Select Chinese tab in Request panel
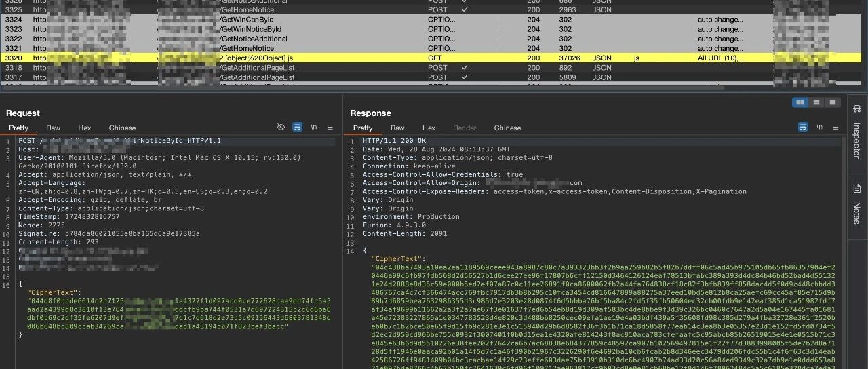Screen dimensions: 868x369 coord(122,128)
